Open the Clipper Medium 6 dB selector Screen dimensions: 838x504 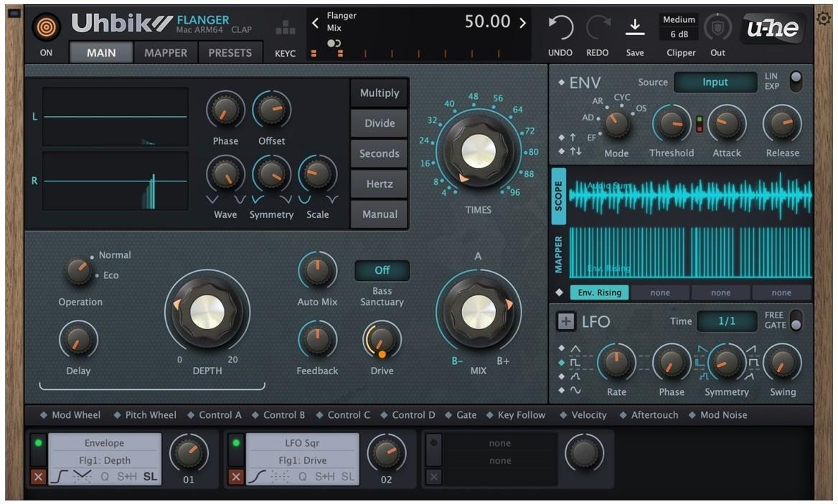679,27
